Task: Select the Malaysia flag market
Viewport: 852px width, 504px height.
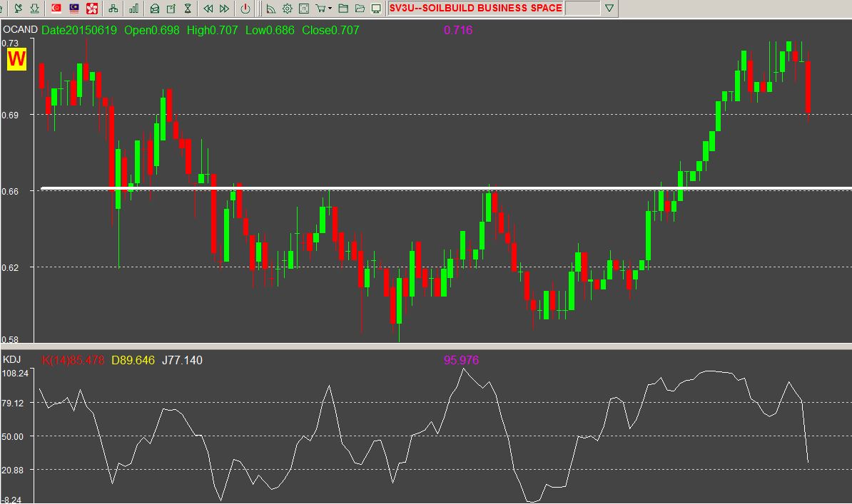Action: [x=74, y=8]
